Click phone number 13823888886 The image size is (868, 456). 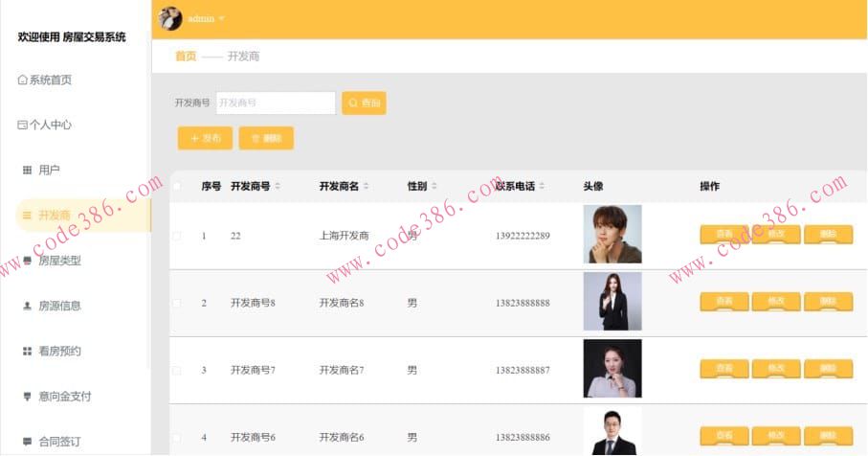(x=523, y=437)
